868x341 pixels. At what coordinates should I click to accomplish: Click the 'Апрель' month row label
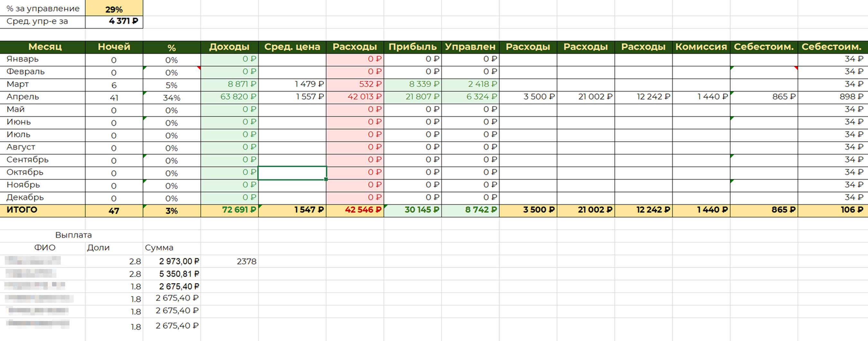click(42, 97)
